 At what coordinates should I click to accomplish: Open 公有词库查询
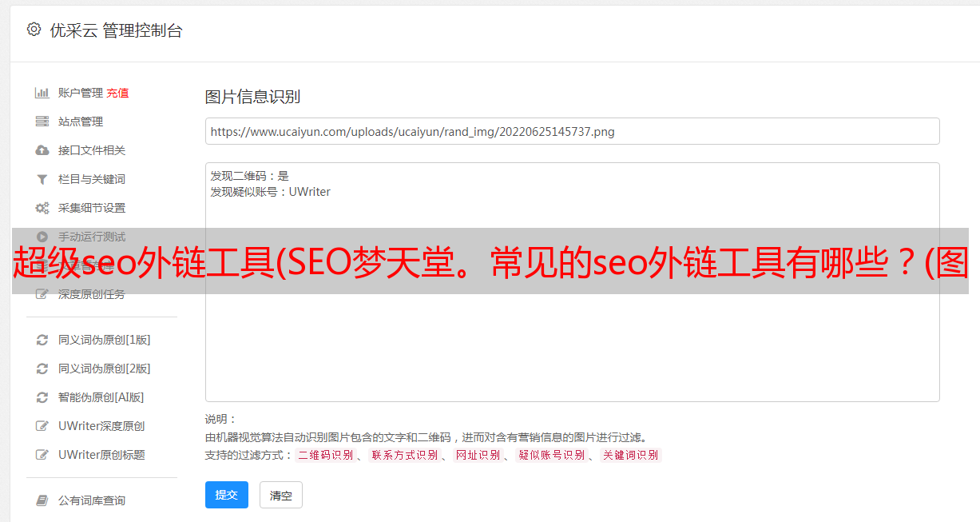coord(92,500)
